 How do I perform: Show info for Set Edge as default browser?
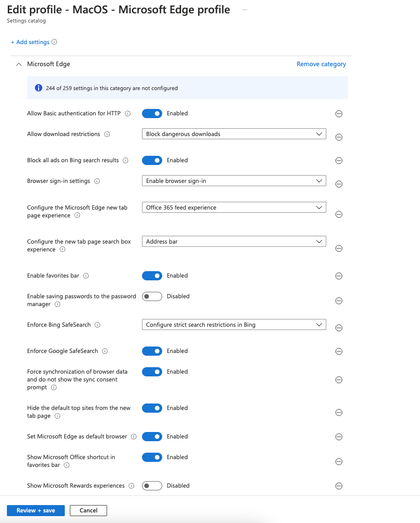point(134,437)
